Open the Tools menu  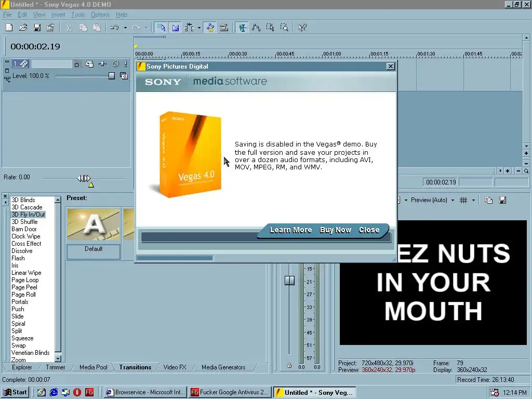78,15
